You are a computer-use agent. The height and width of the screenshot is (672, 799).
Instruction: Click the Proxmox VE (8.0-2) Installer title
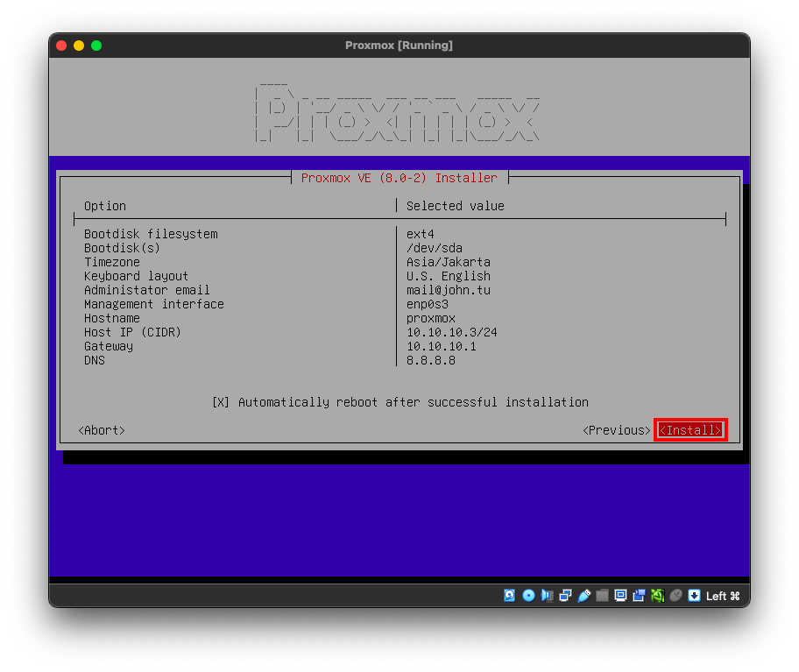(399, 178)
